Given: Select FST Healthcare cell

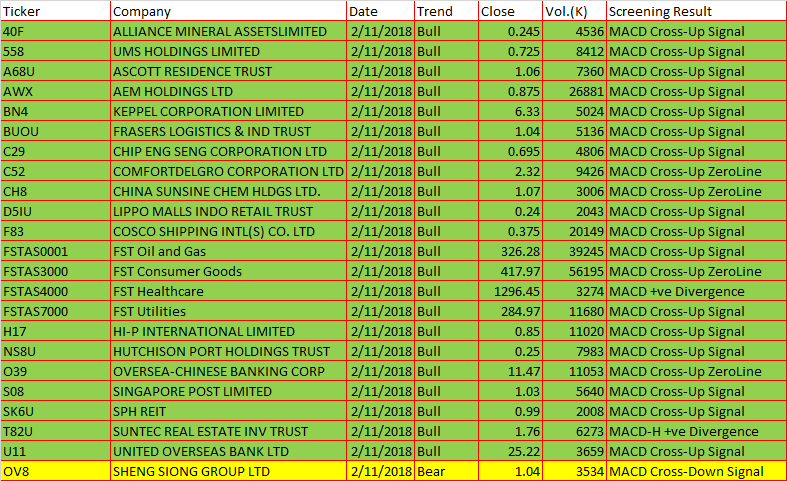Looking at the screenshot, I should tap(228, 291).
